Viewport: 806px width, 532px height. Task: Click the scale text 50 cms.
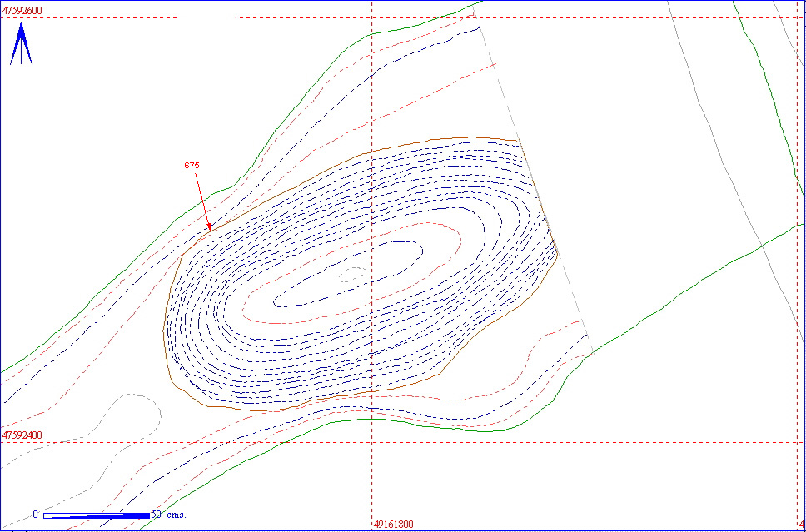[x=169, y=515]
